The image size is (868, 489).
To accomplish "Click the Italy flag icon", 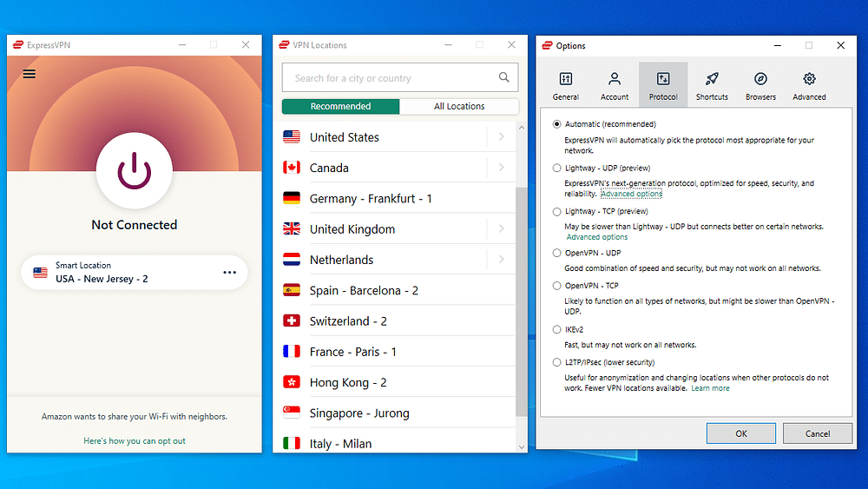I will (x=292, y=443).
